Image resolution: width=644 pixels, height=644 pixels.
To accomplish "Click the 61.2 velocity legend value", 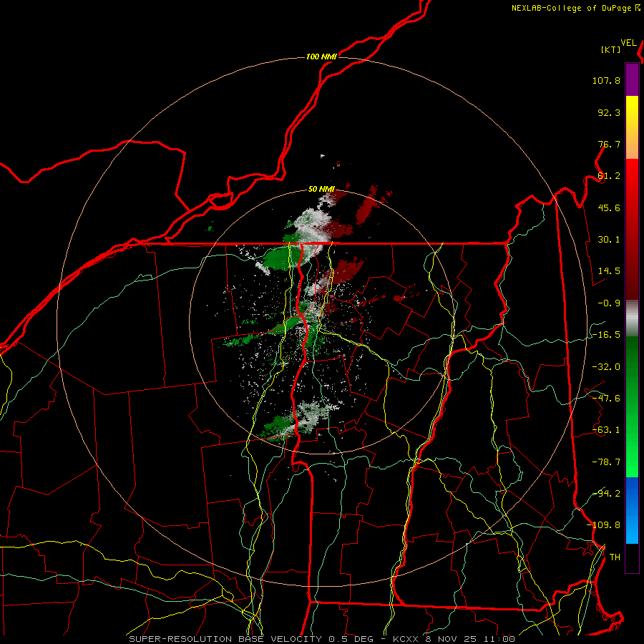I will point(609,176).
